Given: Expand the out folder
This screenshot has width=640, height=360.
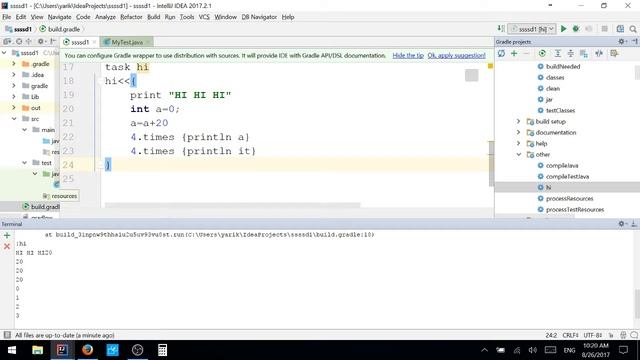Looking at the screenshot, I should click(x=14, y=108).
